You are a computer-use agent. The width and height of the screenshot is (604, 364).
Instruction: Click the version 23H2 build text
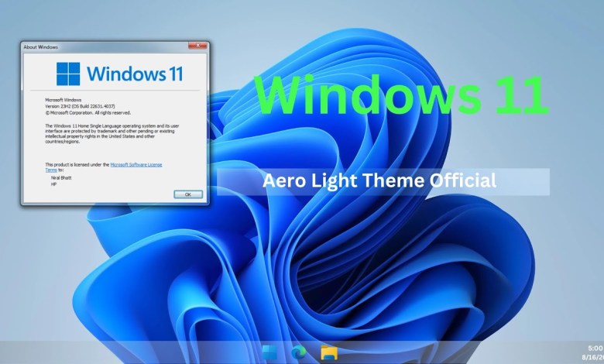[80, 106]
